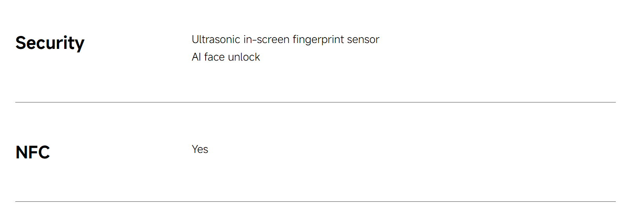
Task: Click the Security section heading
Action: tap(50, 43)
